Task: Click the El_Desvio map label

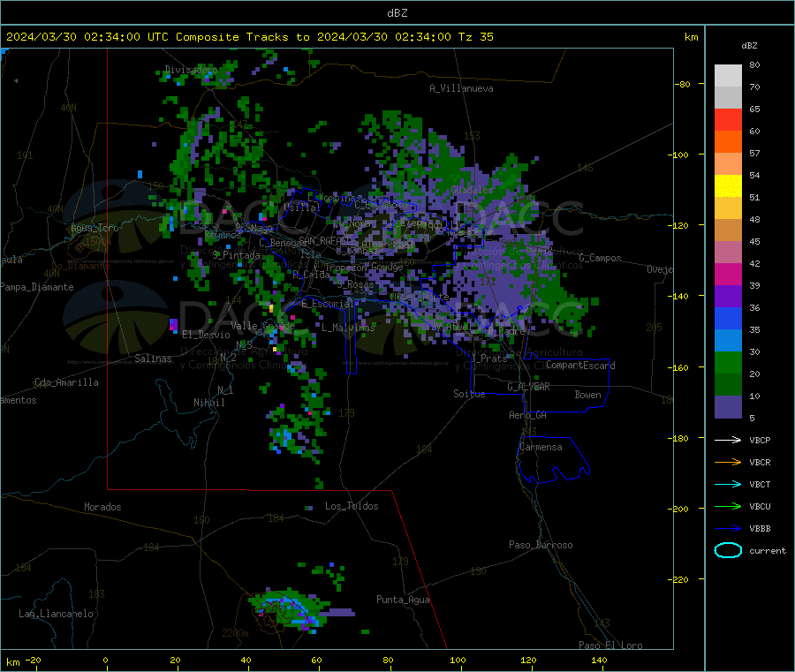Action: [x=206, y=335]
